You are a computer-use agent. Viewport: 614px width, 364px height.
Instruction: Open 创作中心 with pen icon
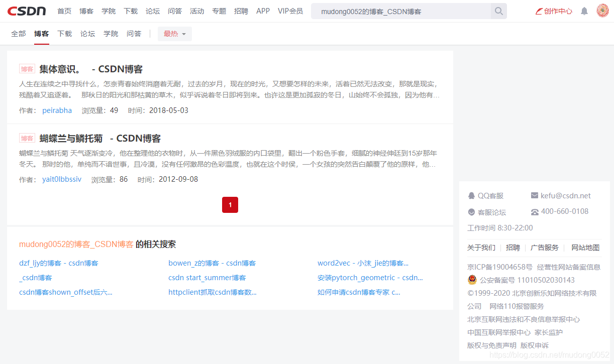pos(554,11)
